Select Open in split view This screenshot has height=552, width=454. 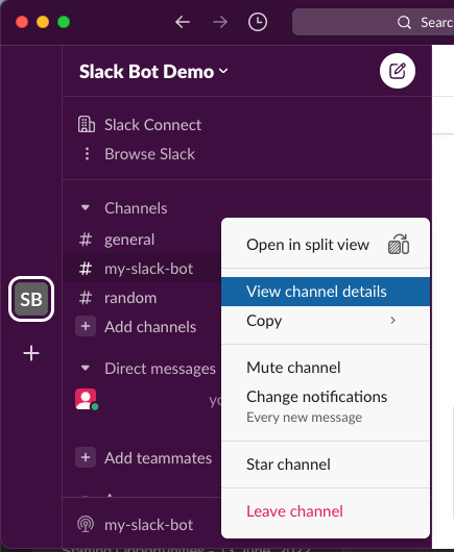point(326,245)
